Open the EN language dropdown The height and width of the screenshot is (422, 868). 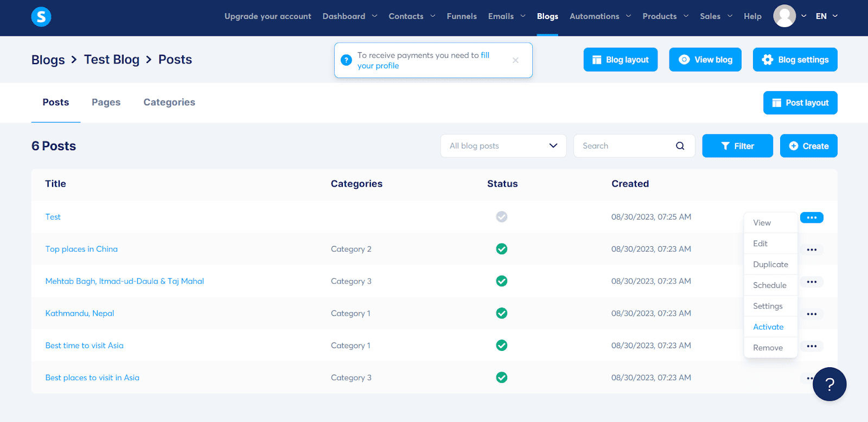[x=826, y=16]
